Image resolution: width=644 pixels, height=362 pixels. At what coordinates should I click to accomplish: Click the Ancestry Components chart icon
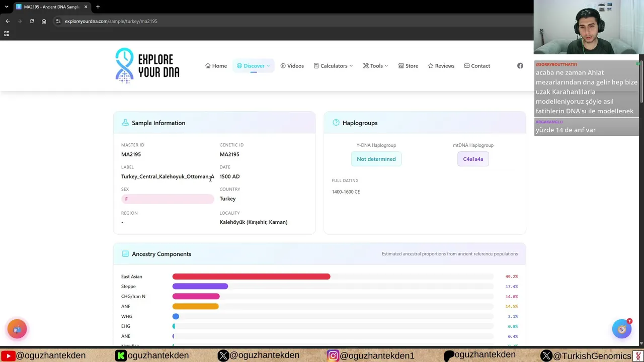[x=125, y=254]
